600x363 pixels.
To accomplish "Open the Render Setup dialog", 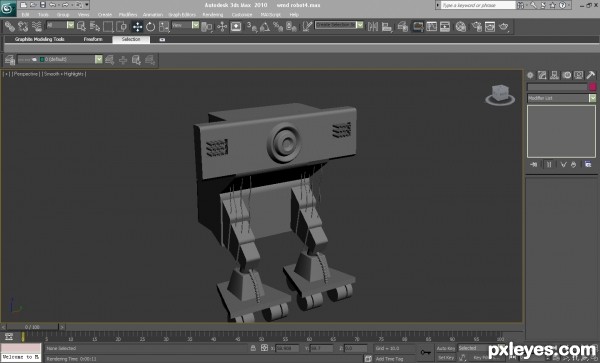I will point(476,26).
